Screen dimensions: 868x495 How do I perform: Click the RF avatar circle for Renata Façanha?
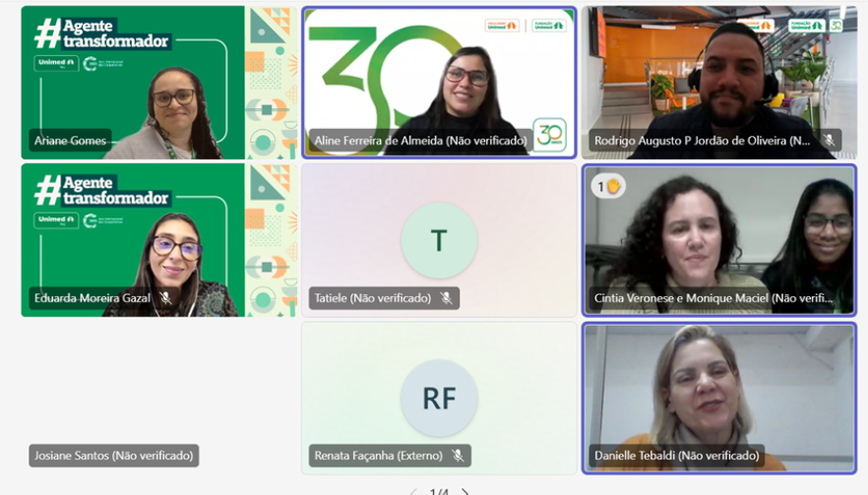[439, 399]
